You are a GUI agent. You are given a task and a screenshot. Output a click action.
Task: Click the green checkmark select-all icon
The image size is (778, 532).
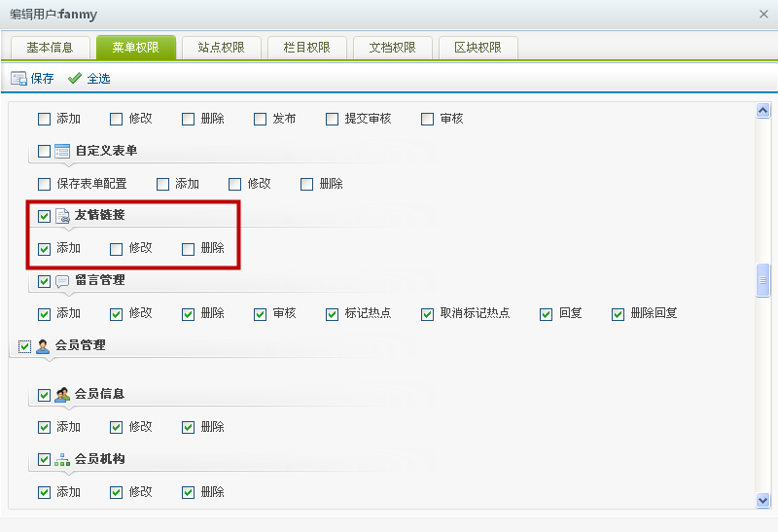coord(75,79)
